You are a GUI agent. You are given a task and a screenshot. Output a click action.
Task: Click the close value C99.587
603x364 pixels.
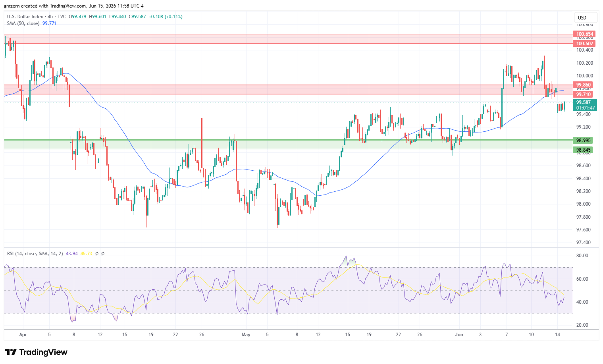point(137,17)
